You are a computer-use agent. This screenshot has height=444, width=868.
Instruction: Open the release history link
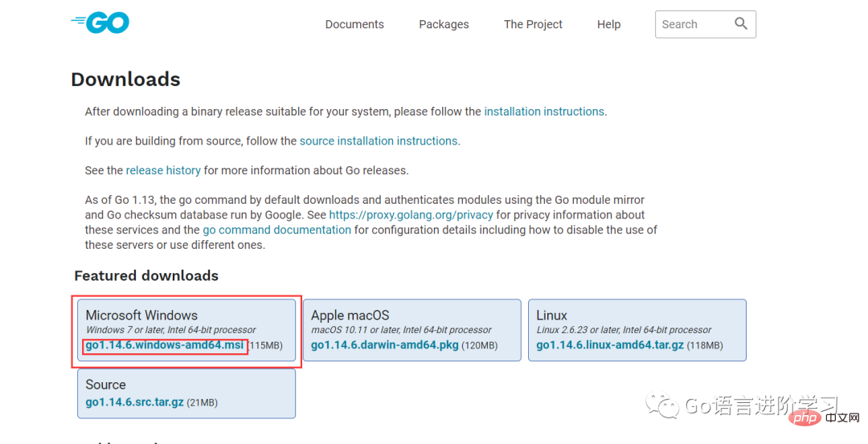point(163,170)
